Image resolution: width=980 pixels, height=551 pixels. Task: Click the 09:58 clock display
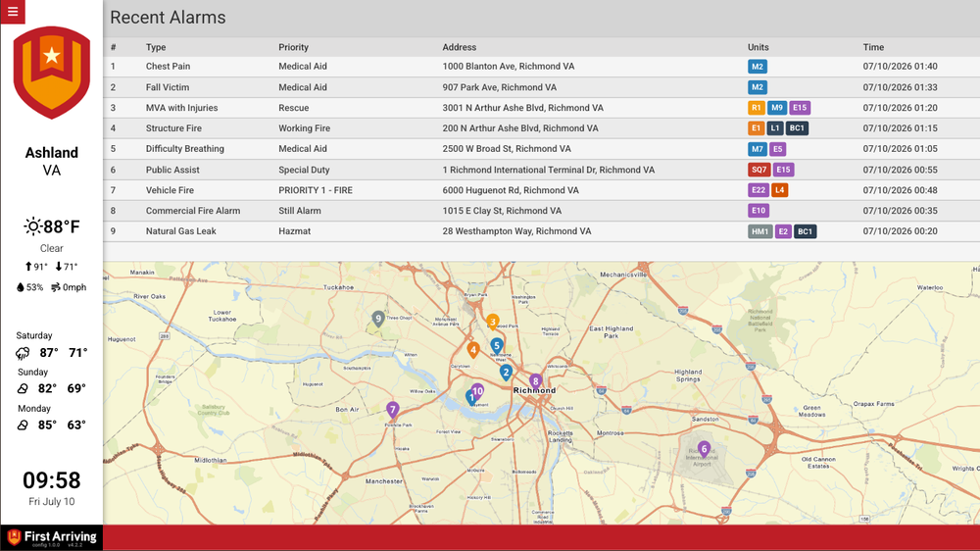(x=52, y=480)
